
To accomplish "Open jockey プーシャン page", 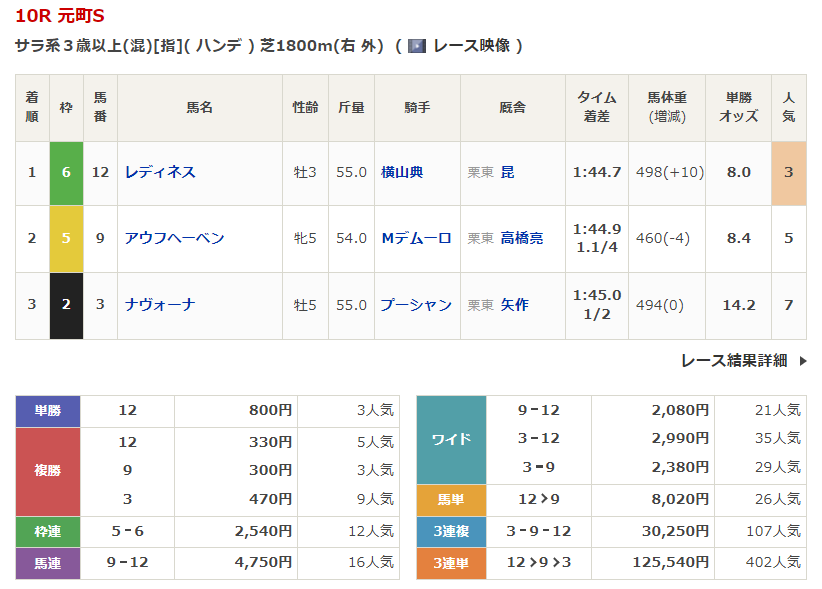I will point(416,305).
